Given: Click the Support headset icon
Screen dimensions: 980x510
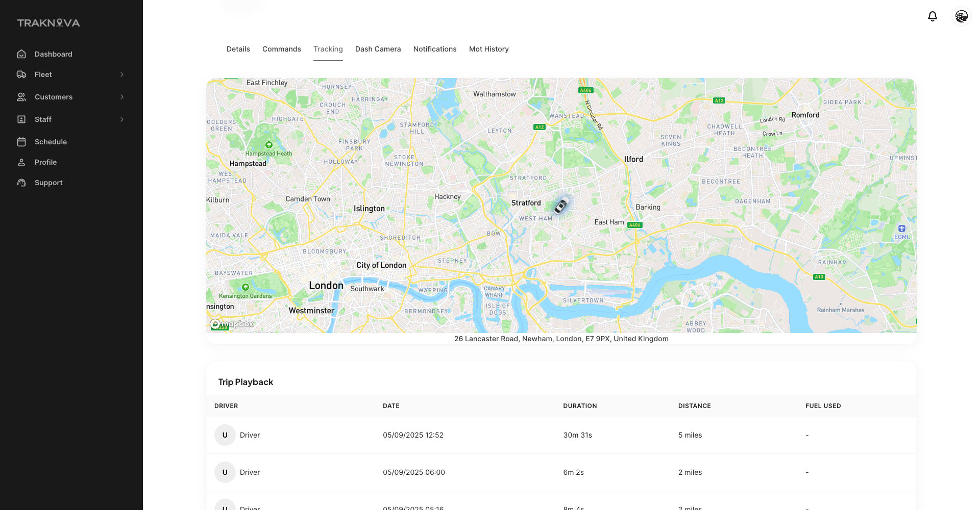Looking at the screenshot, I should [x=21, y=183].
